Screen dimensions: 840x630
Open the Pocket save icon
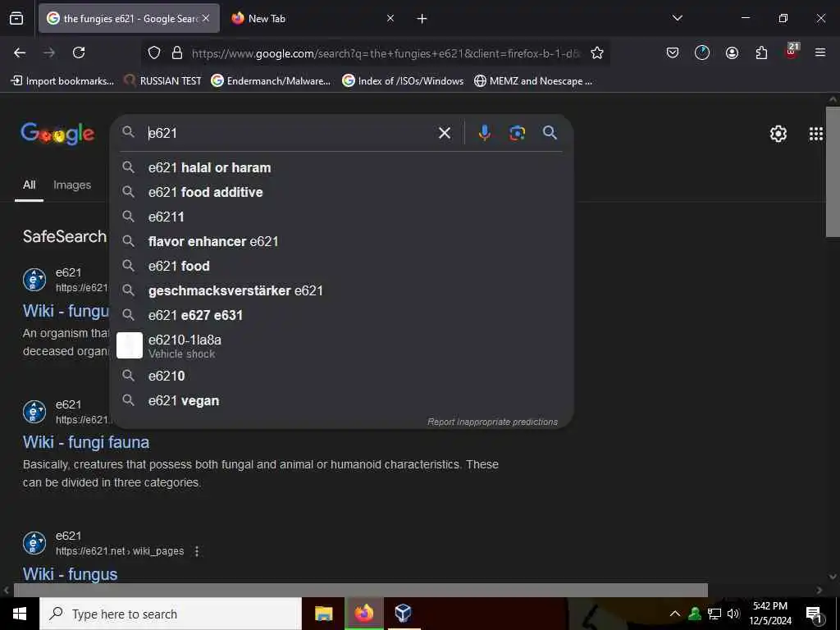tap(673, 52)
